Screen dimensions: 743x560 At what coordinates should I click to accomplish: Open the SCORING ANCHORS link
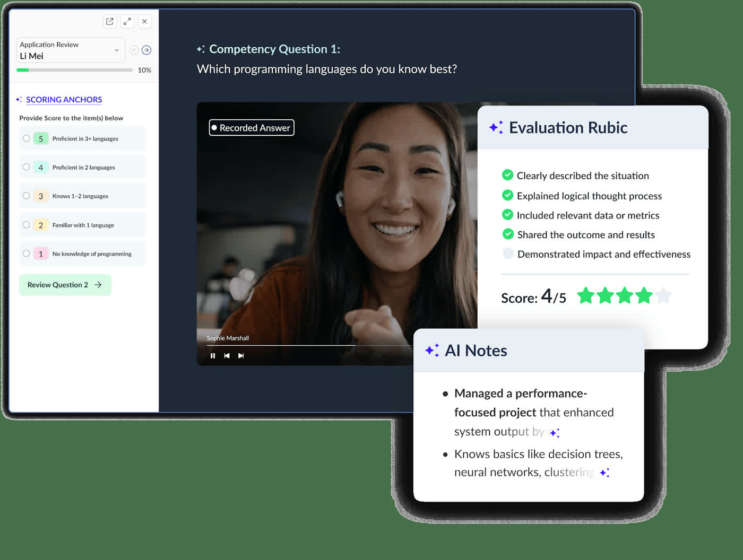[x=64, y=100]
